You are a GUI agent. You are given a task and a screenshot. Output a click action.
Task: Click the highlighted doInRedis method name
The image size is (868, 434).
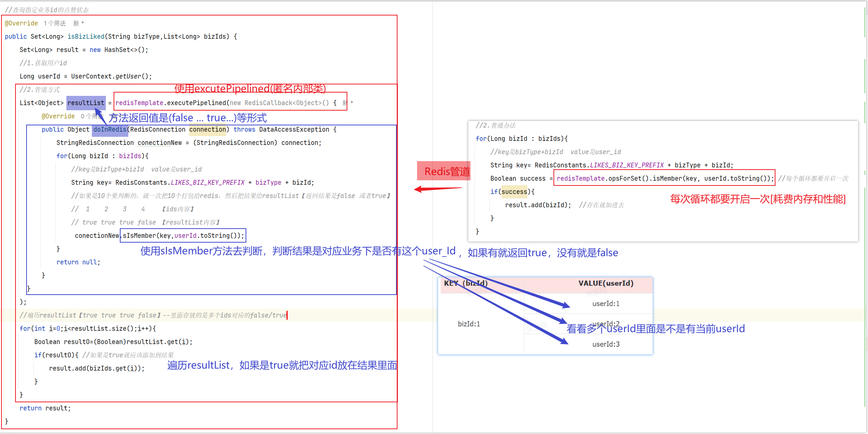pyautogui.click(x=110, y=129)
